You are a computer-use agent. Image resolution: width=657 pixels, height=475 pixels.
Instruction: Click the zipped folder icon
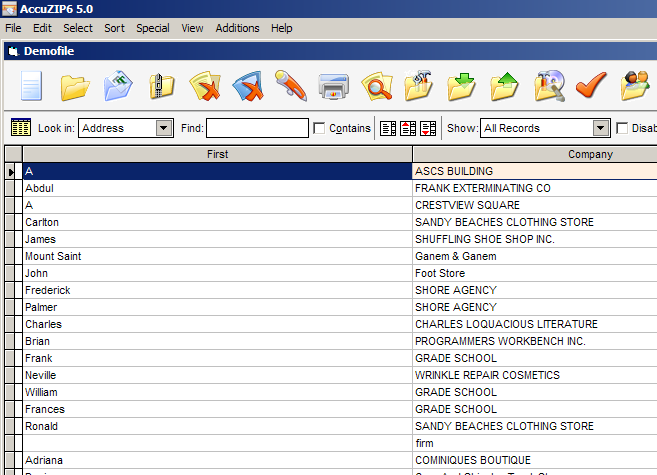click(161, 86)
